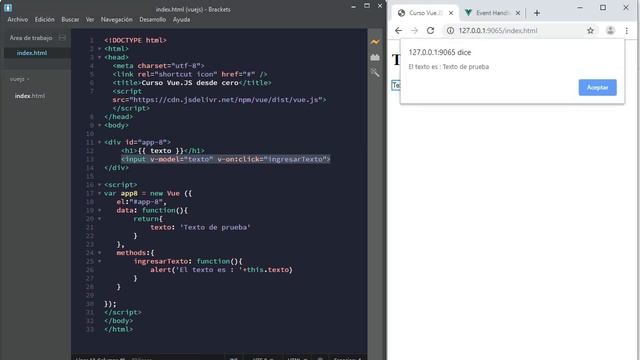Open index.html in the vuejs file tree
The height and width of the screenshot is (360, 640).
pos(30,96)
